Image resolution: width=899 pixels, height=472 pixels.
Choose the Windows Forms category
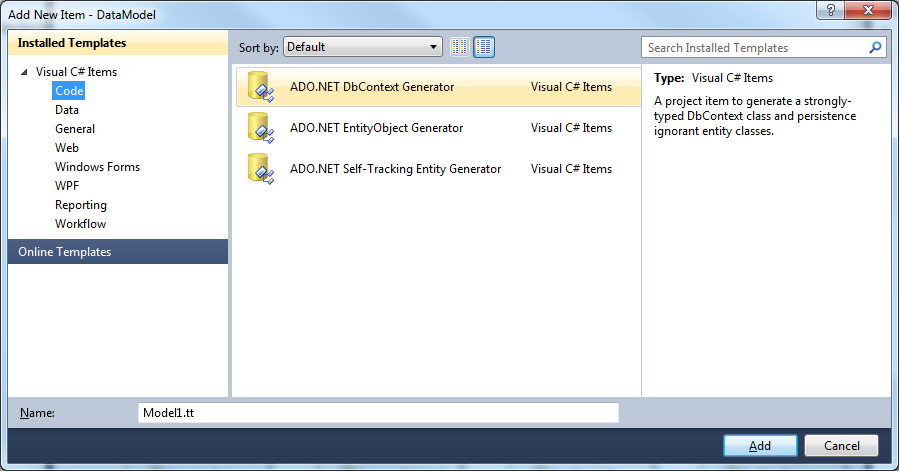(x=97, y=167)
